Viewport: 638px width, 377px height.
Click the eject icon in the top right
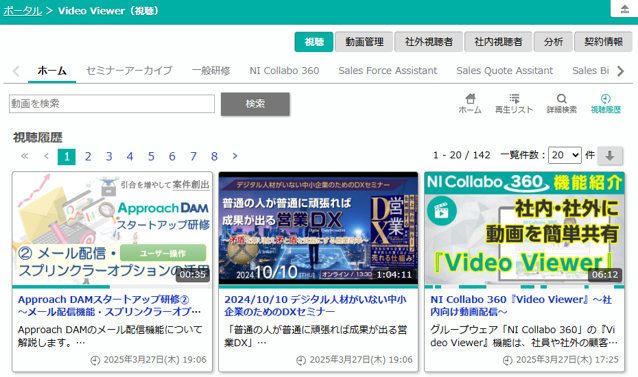[625, 9]
